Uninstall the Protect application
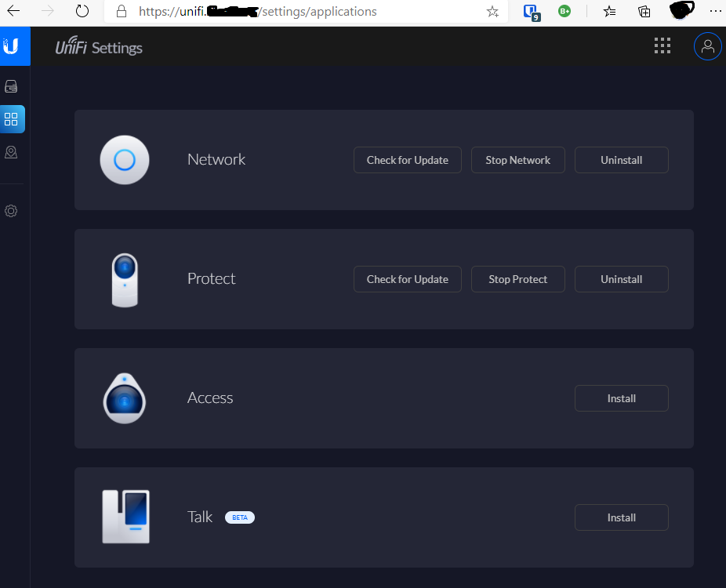The height and width of the screenshot is (588, 726). (x=621, y=279)
